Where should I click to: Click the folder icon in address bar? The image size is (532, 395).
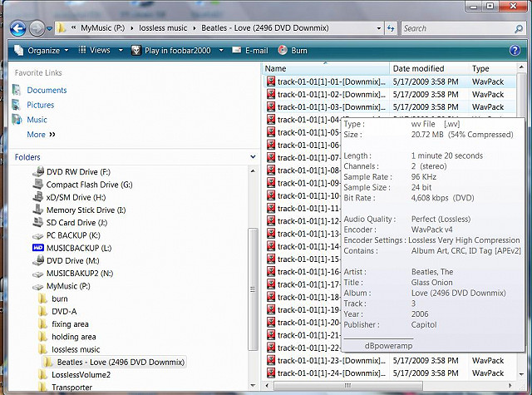pos(61,27)
